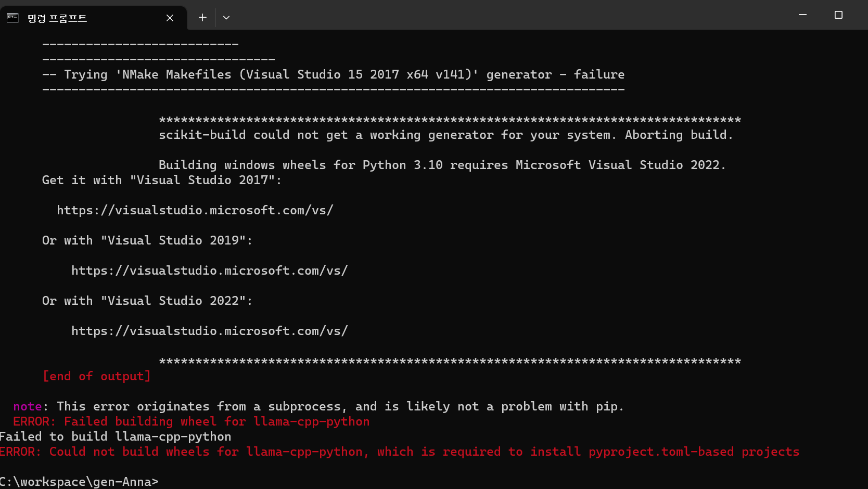Click the Visual Studio 2019 download URL
The image size is (868, 489).
click(x=209, y=271)
